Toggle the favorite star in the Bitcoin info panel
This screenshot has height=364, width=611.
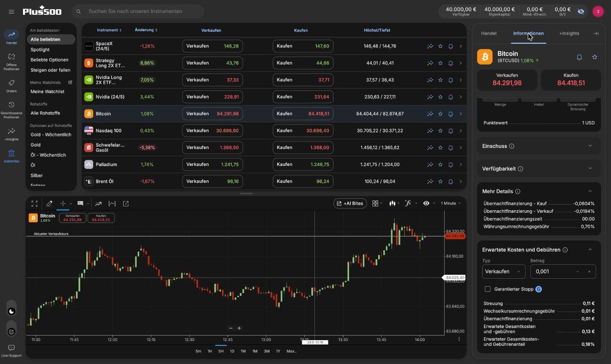tap(595, 57)
